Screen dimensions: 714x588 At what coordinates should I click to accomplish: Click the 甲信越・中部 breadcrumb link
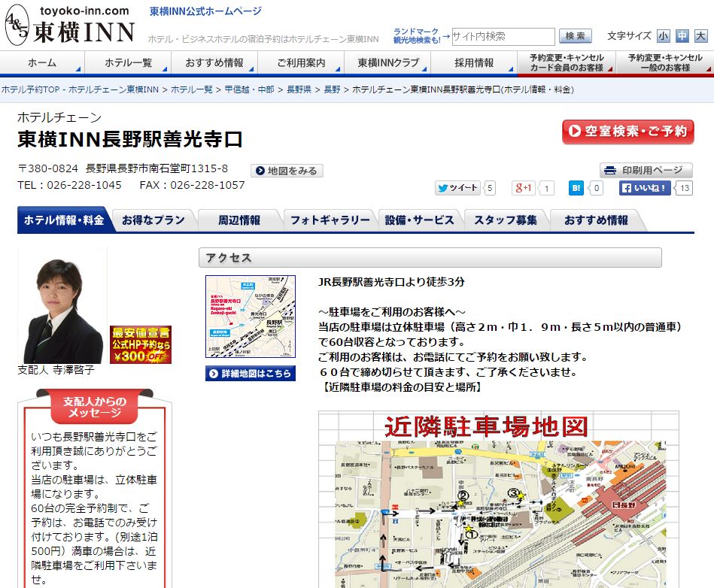[250, 89]
